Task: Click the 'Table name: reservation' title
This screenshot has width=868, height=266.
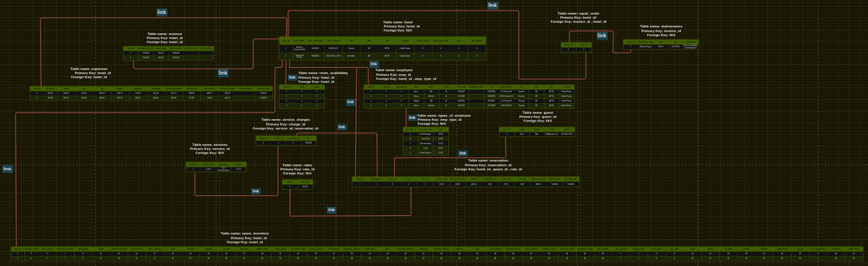Action: tap(489, 160)
